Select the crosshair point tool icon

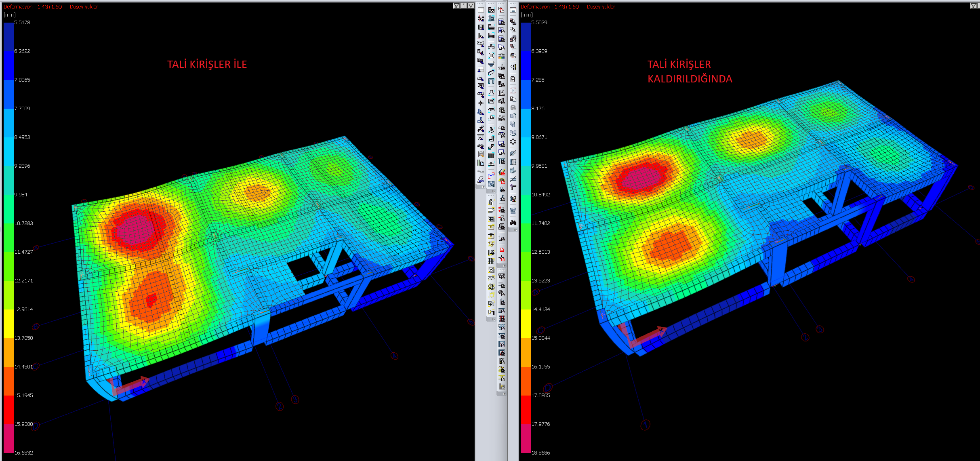(481, 103)
